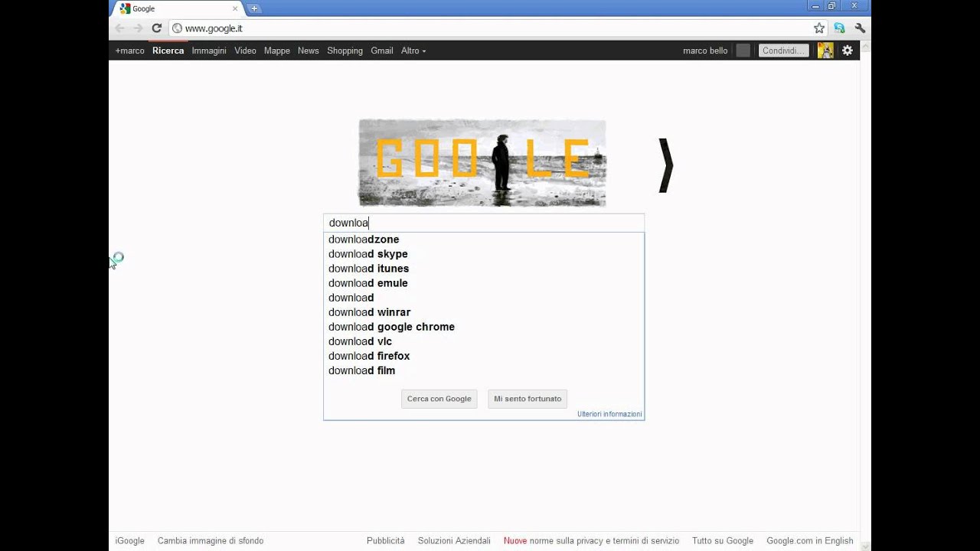Viewport: 980px width, 551px height.
Task: Select plain download suggestion
Action: (x=484, y=298)
